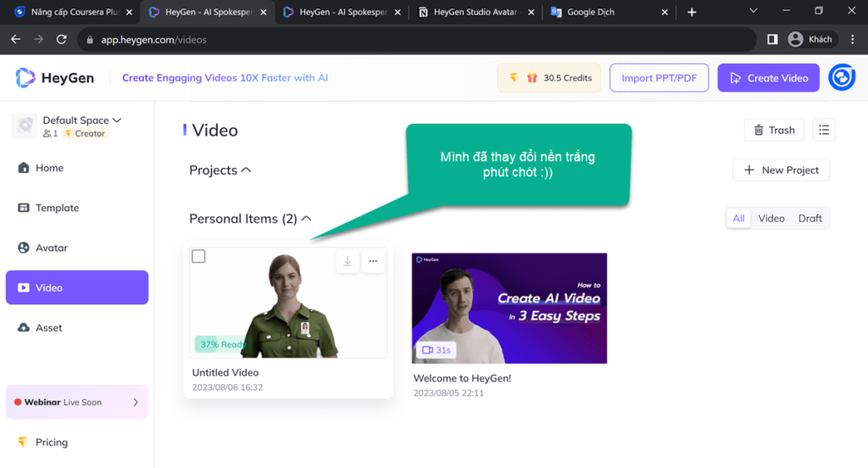Open Chrome three-dot menu
Image resolution: width=868 pixels, height=468 pixels.
853,39
